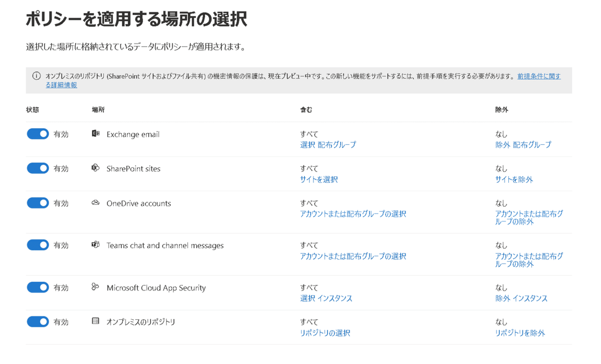Click すべて in the SharePoint sites row

click(x=309, y=168)
